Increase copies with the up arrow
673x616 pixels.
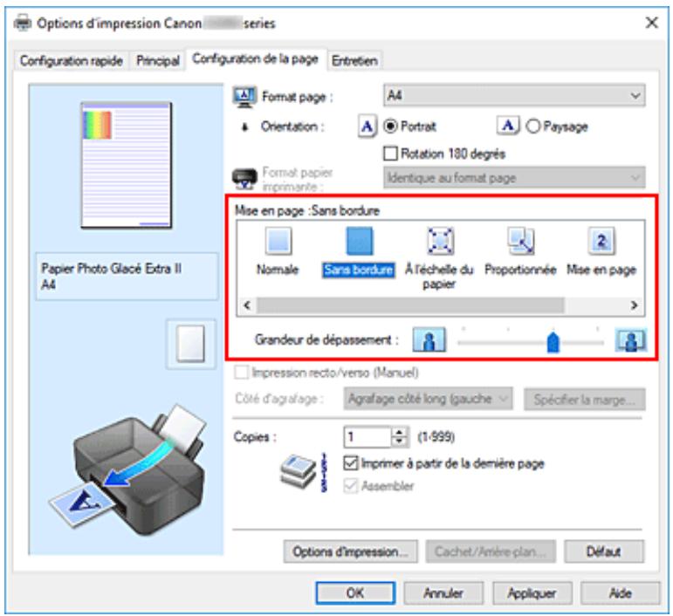(x=400, y=432)
